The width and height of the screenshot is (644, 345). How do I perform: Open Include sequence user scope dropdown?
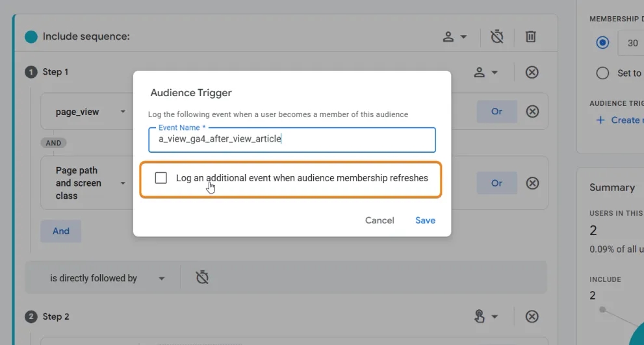455,36
